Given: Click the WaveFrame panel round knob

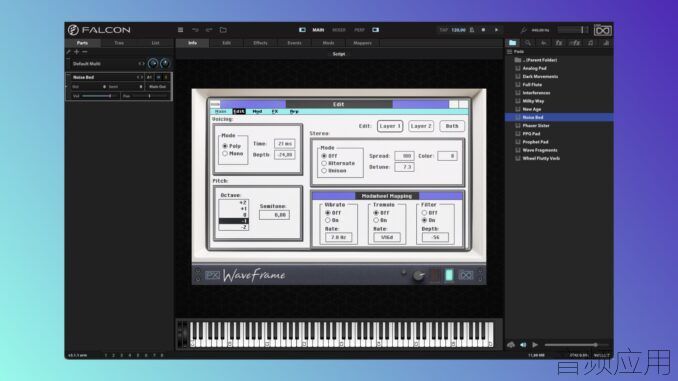Looking at the screenshot, I should point(418,275).
